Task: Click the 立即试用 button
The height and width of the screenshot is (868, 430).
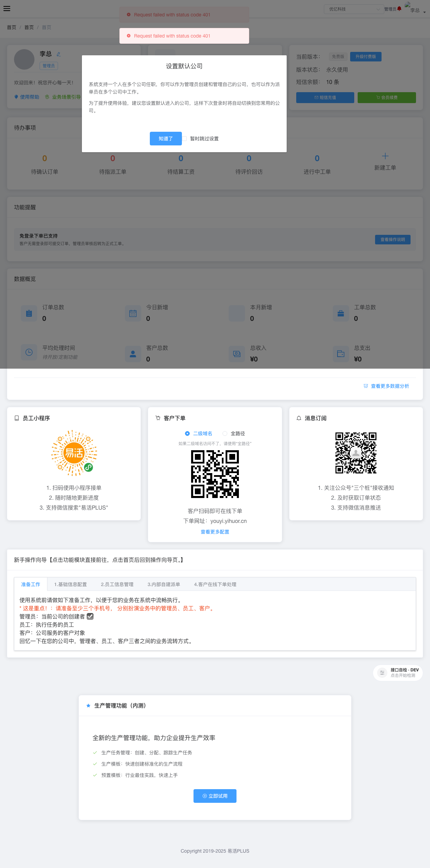Action: click(x=215, y=796)
